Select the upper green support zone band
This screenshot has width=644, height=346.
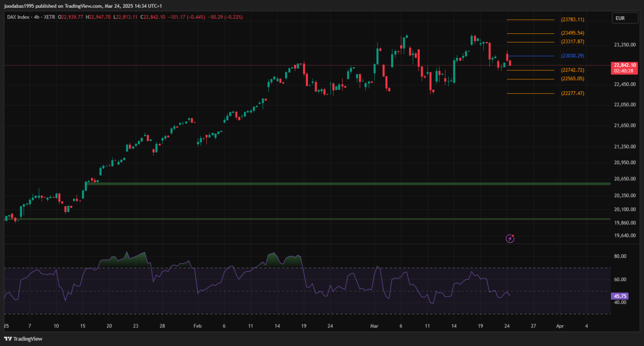tap(343, 184)
